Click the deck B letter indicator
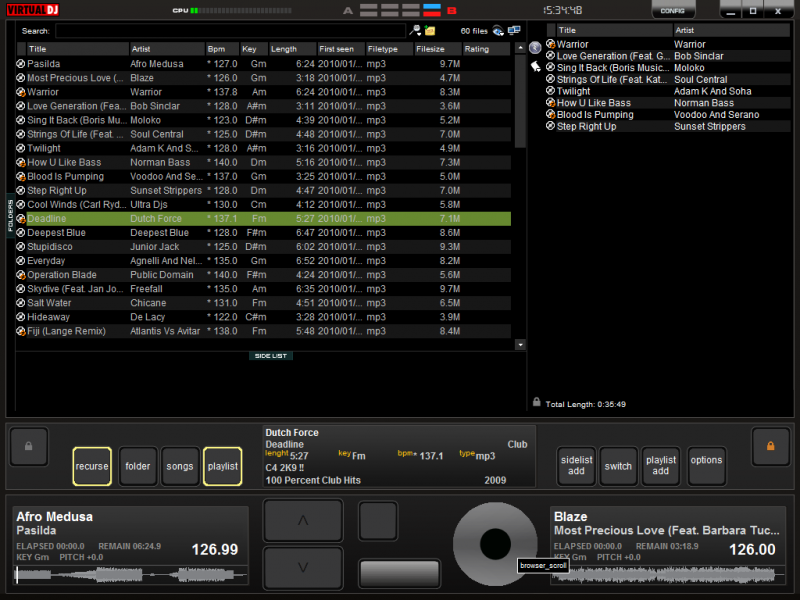Image resolution: width=800 pixels, height=600 pixels. click(x=452, y=10)
